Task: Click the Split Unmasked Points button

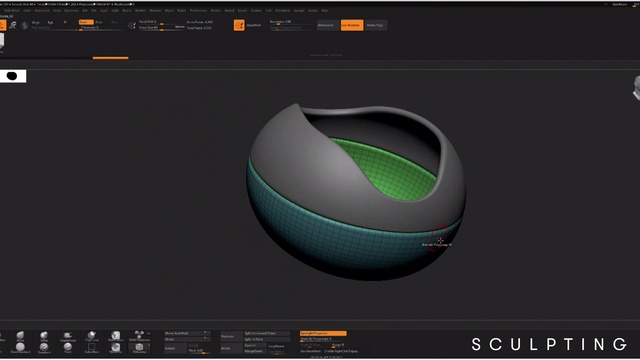Action: (267, 333)
